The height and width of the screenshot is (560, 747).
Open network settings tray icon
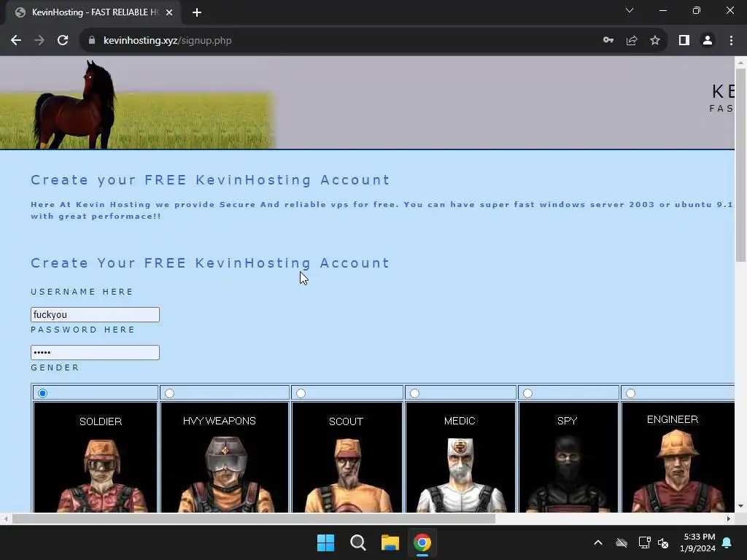(x=645, y=542)
